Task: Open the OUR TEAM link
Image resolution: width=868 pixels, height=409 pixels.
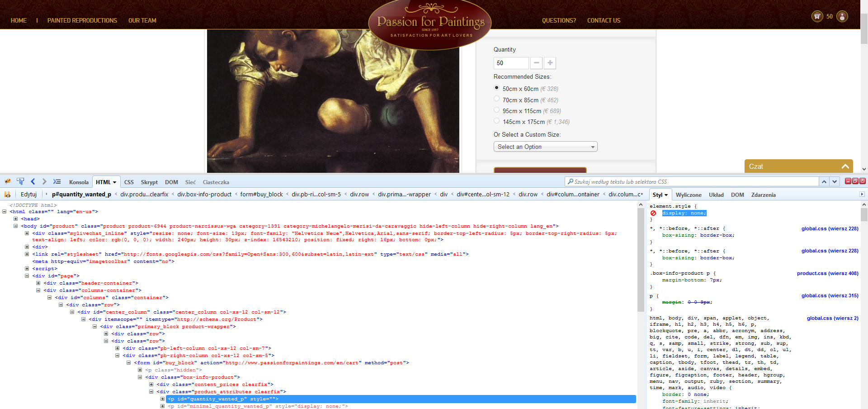Action: pyautogui.click(x=142, y=20)
